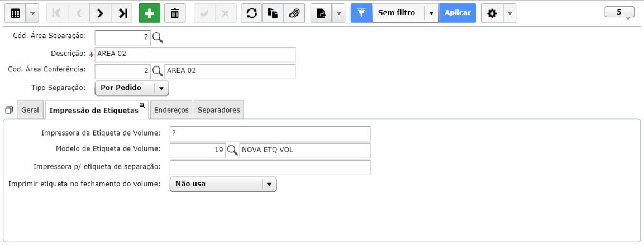Screen dimensions: 644x245
Task: Delete record using trash icon
Action: tap(175, 13)
